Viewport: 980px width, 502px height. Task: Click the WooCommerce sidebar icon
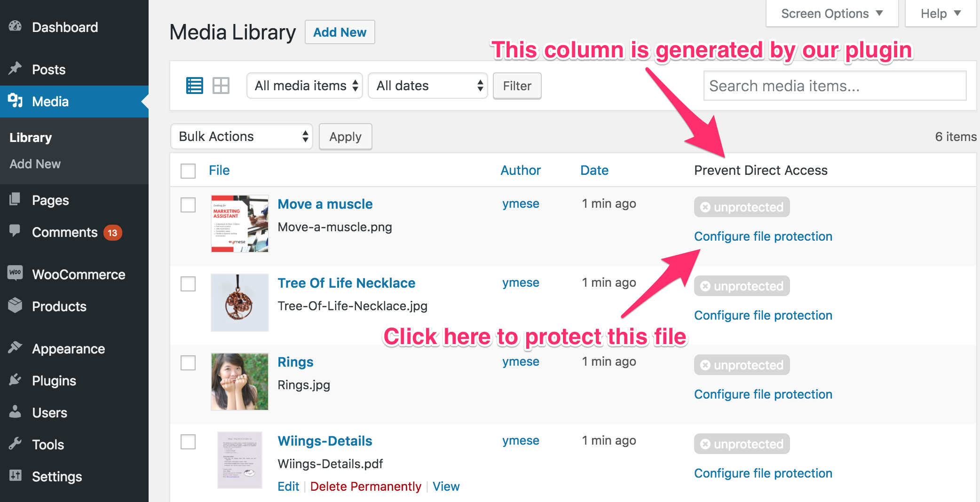click(x=15, y=273)
